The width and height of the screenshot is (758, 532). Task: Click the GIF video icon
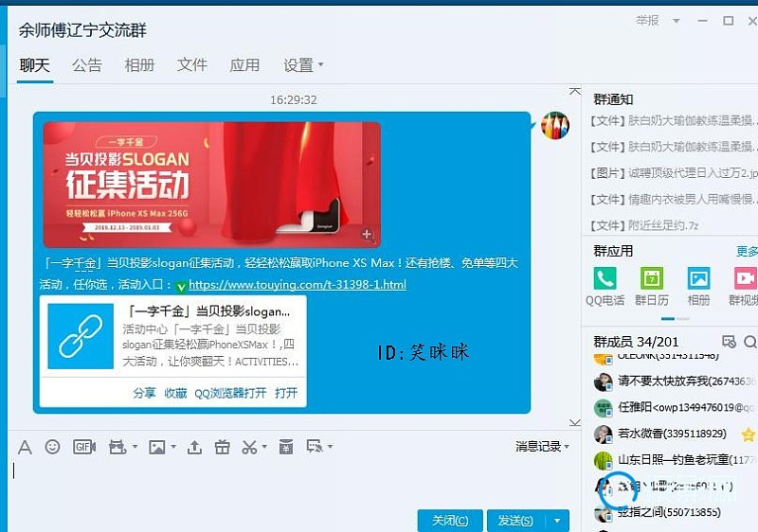pyautogui.click(x=84, y=447)
